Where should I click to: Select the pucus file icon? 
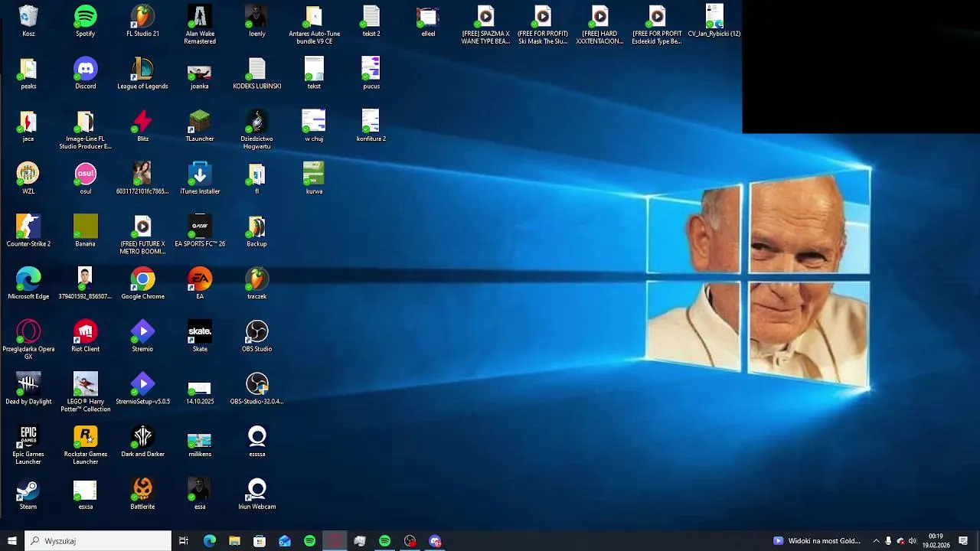click(x=371, y=73)
